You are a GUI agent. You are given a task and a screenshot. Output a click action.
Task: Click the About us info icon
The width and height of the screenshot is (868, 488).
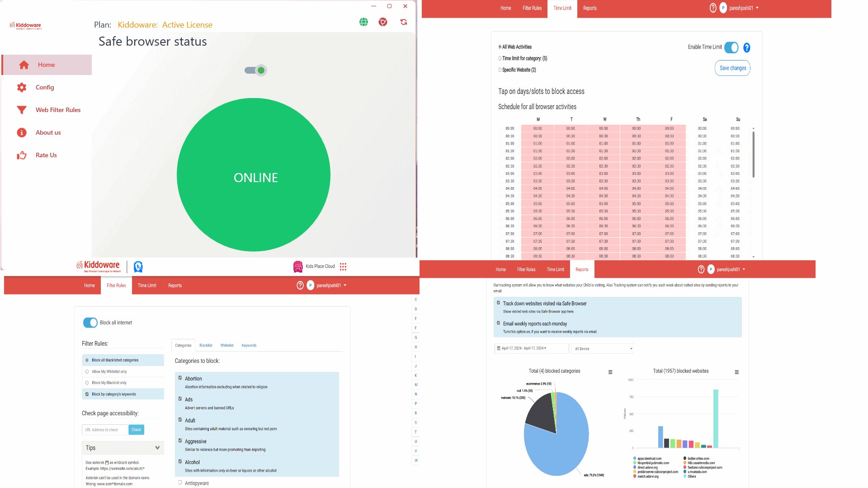click(x=22, y=132)
